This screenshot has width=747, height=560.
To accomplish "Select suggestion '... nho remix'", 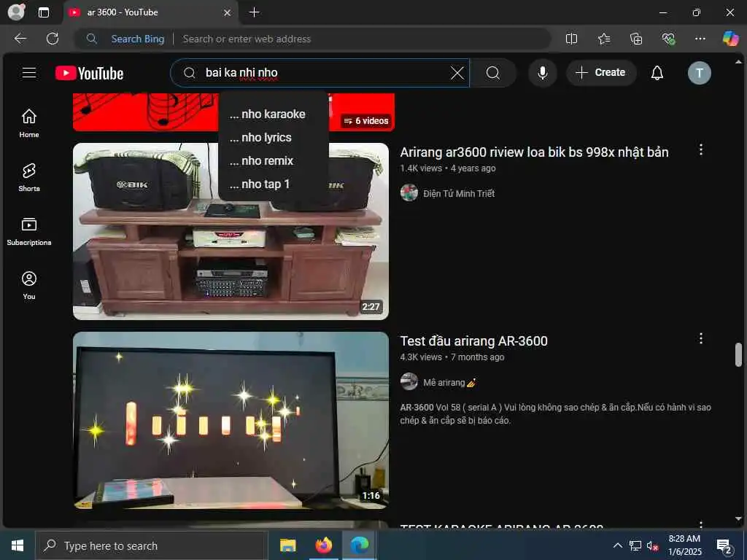I will pyautogui.click(x=273, y=161).
